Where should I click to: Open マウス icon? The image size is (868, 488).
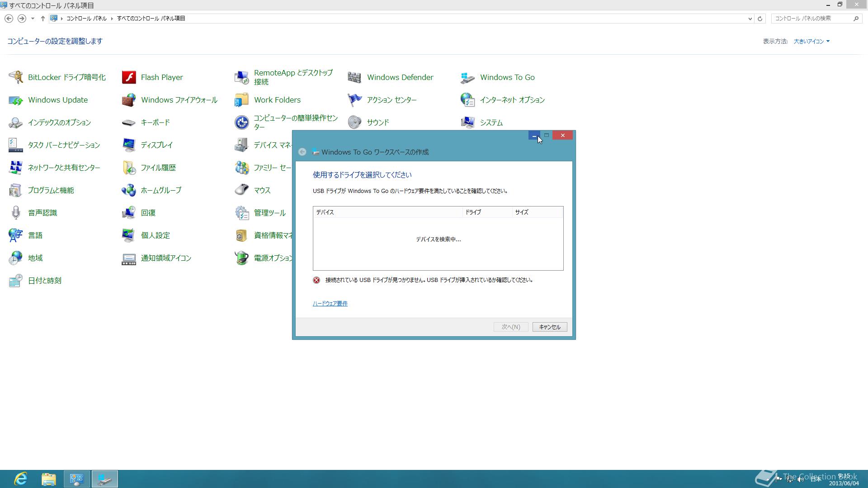coord(242,190)
